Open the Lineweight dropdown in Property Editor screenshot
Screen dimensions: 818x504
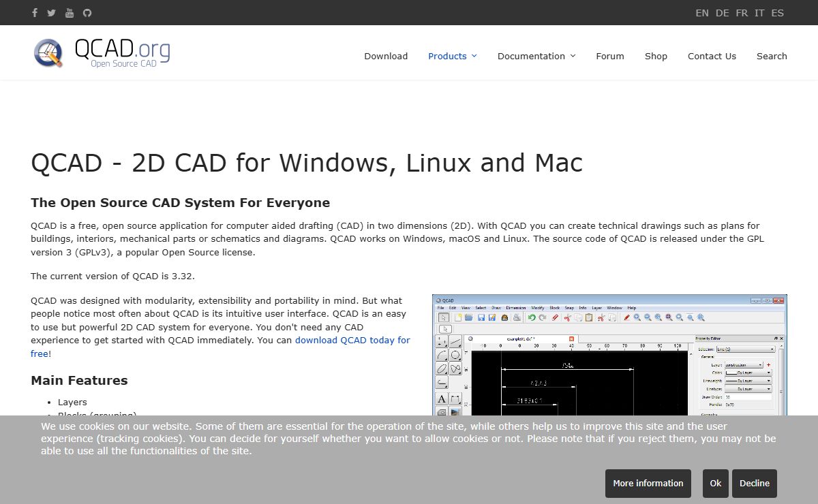(x=748, y=381)
